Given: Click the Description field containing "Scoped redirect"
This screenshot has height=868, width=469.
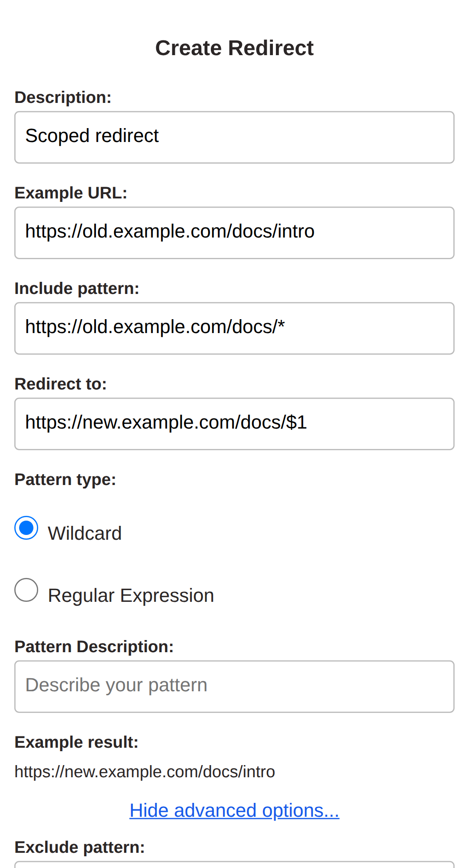Looking at the screenshot, I should (x=234, y=137).
